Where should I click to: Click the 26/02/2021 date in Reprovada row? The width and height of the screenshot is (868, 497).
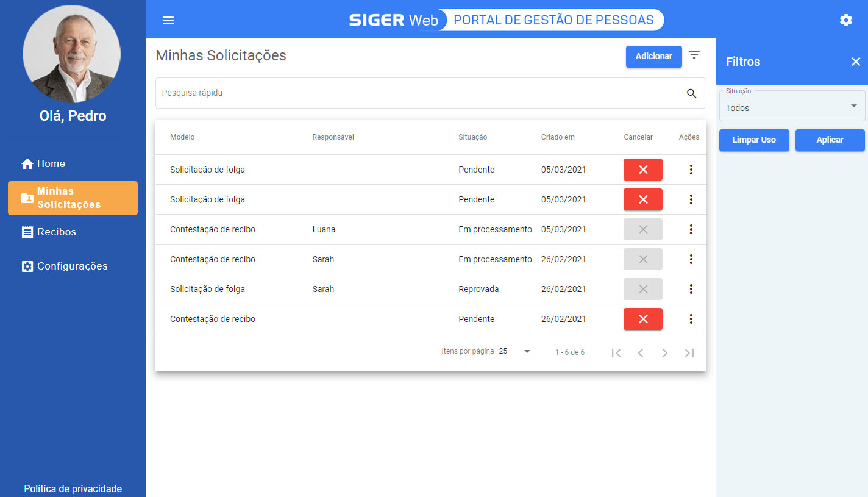[563, 289]
